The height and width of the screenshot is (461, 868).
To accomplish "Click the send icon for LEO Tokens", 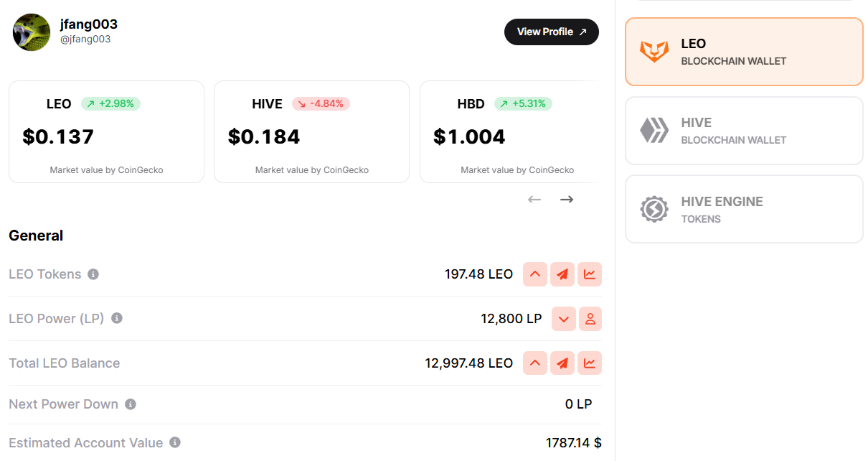I will pos(562,274).
